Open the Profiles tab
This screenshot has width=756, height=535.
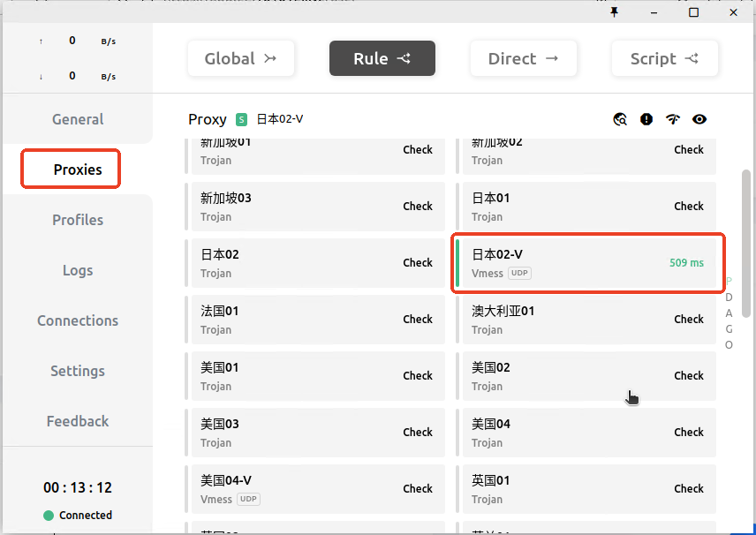pyautogui.click(x=78, y=220)
